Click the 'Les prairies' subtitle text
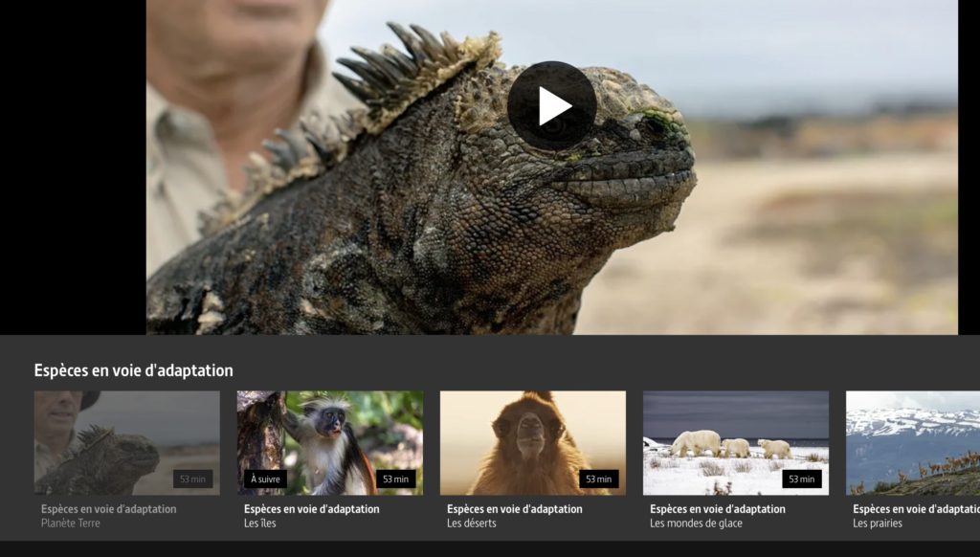 point(878,524)
